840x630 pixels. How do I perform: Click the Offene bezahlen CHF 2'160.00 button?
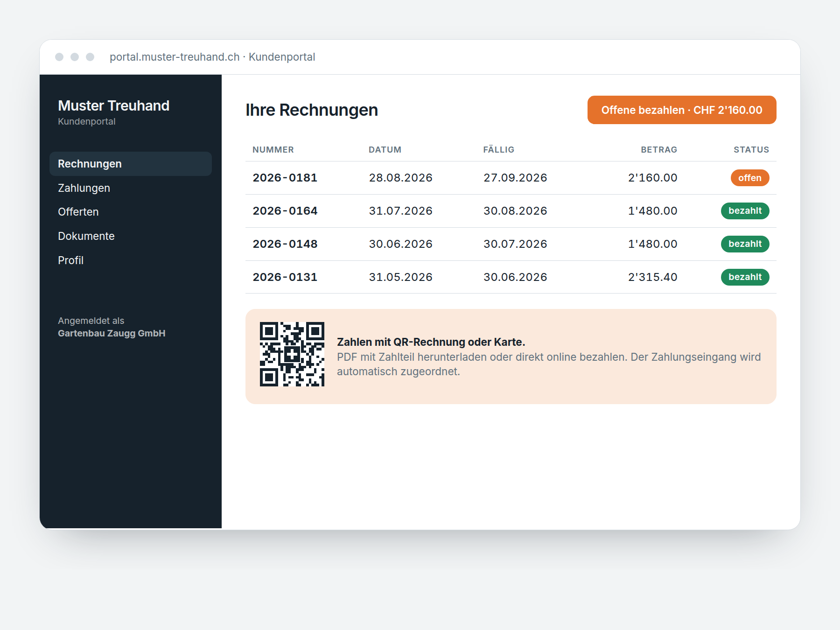pos(682,110)
